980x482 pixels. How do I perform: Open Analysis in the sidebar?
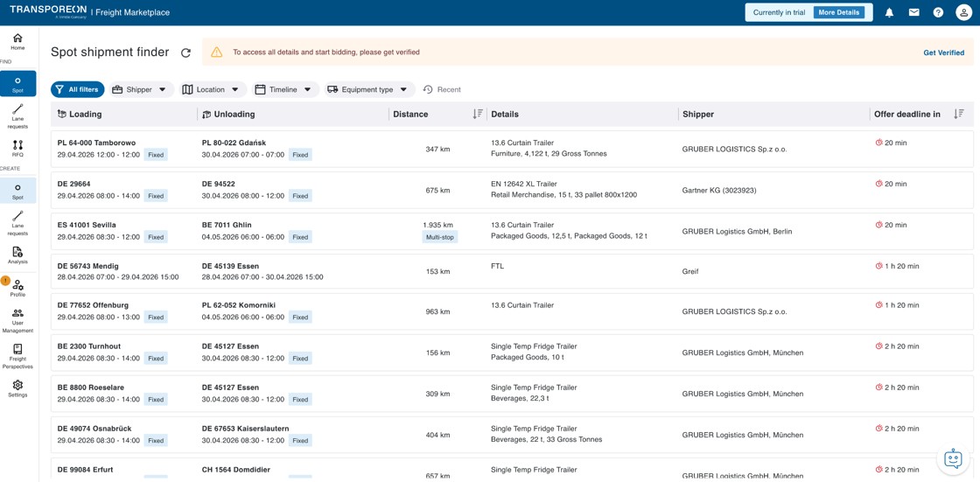17,255
